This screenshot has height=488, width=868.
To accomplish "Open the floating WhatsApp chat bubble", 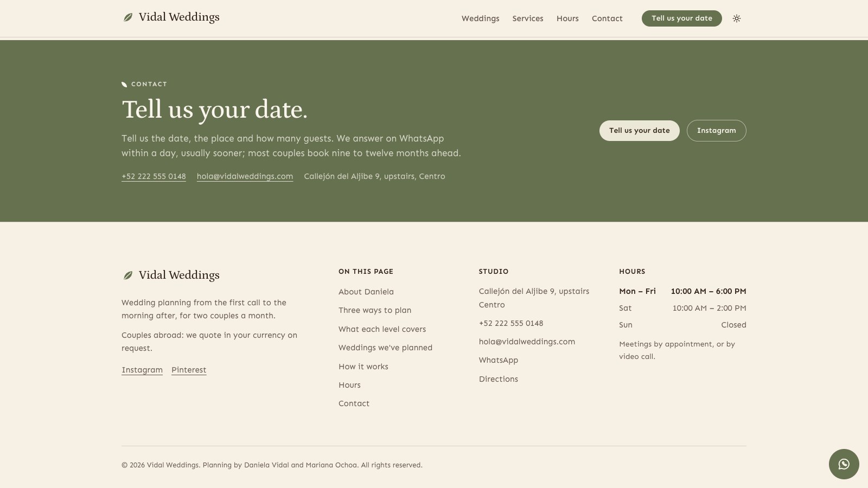I will tap(844, 464).
